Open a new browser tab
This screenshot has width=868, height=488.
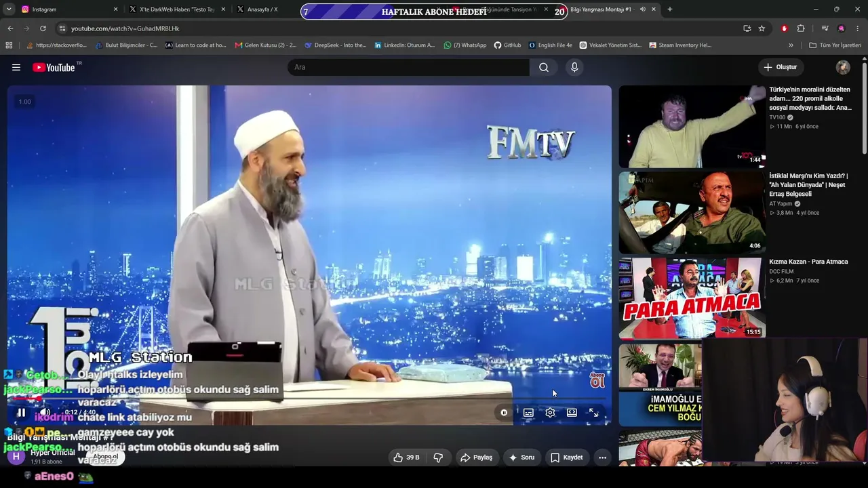point(670,9)
